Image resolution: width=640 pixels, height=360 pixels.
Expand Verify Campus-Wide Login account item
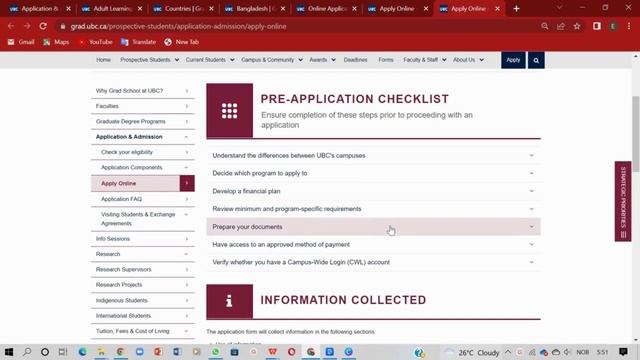(373, 262)
